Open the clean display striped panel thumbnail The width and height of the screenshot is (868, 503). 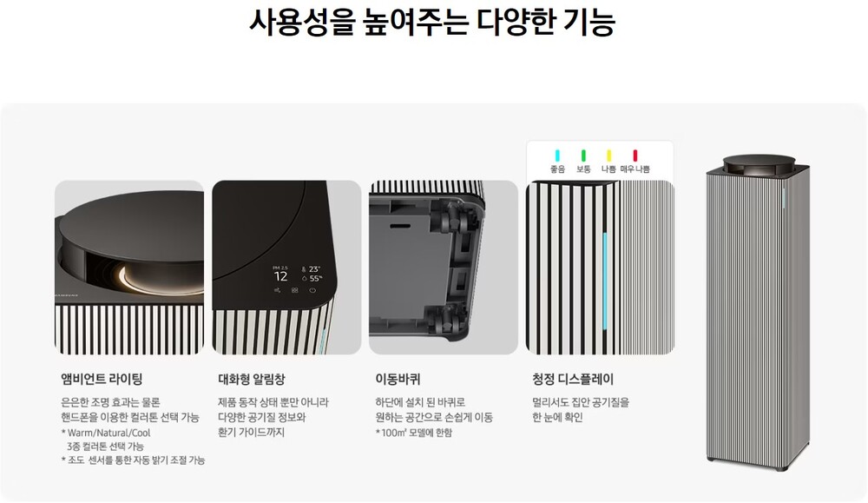[601, 268]
